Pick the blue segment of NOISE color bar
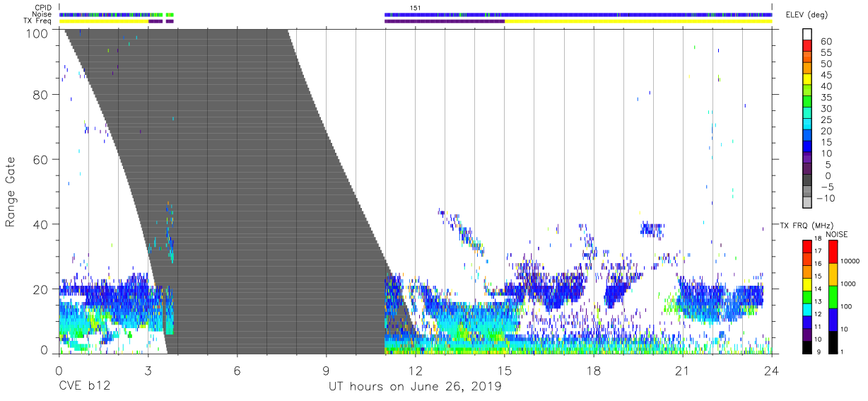868x401 pixels. 833,319
